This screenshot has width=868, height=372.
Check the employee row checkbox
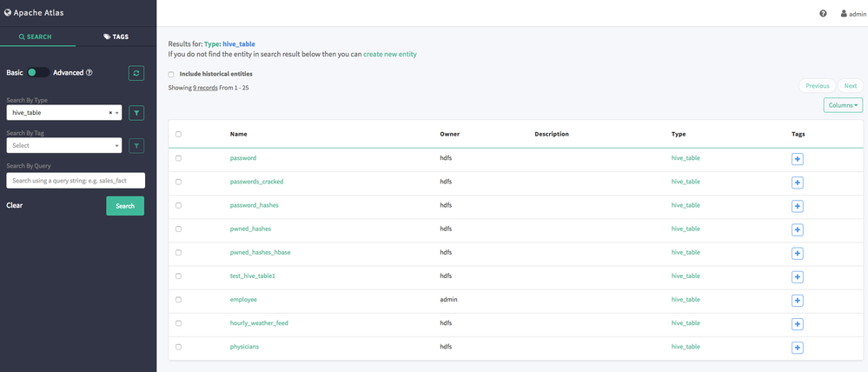coord(178,300)
